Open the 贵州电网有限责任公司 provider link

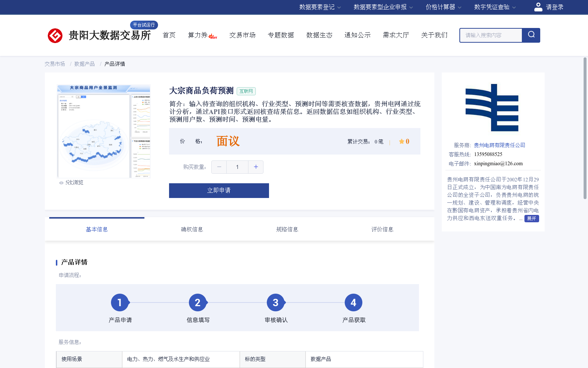499,145
